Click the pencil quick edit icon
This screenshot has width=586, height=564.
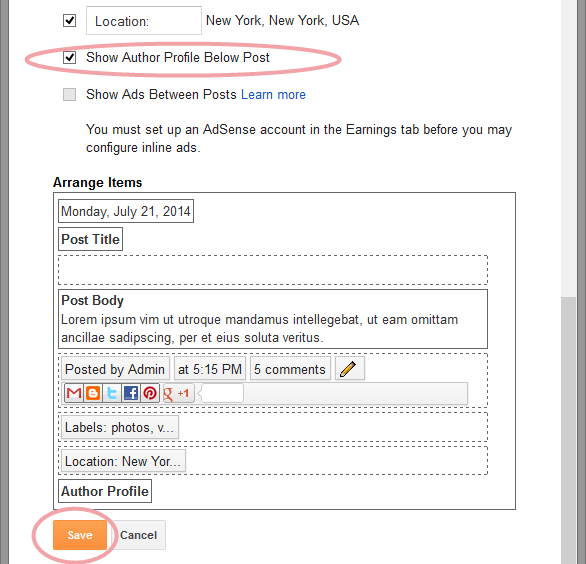349,369
